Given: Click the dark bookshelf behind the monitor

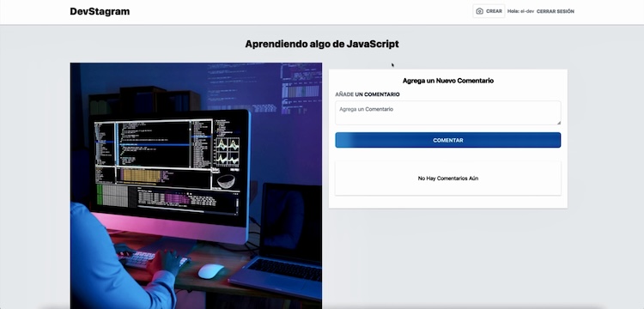Looking at the screenshot, I should click(144, 100).
